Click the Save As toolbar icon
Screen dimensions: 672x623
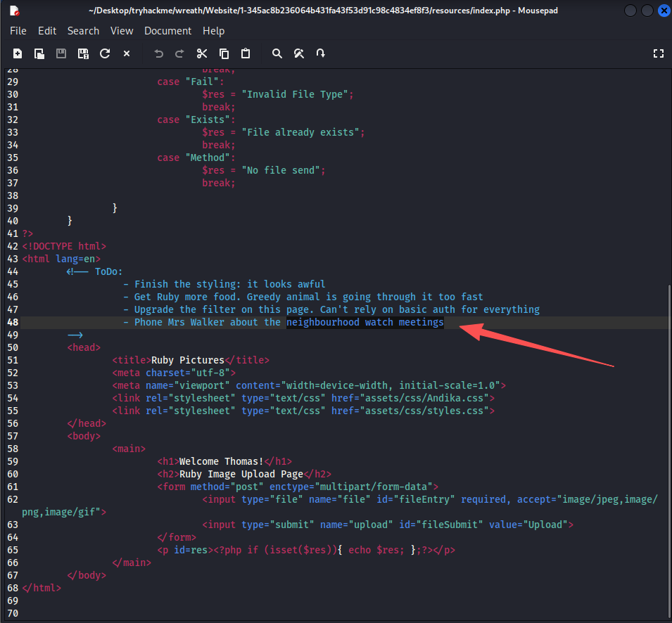pos(83,53)
